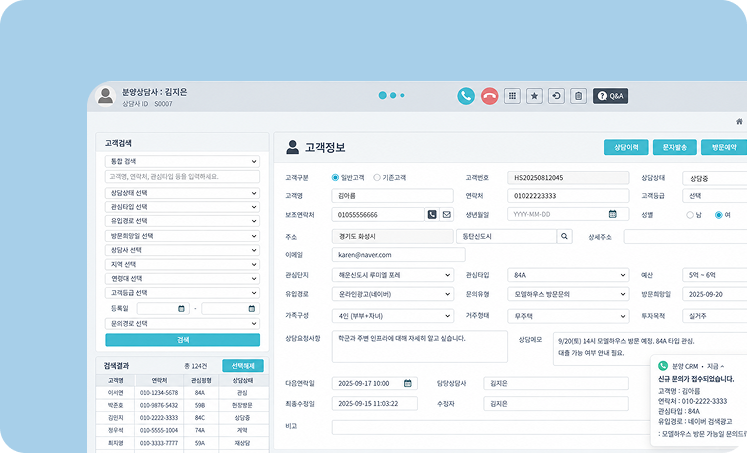
Task: Open the 관심타입 dropdown showing 84A
Action: tap(568, 275)
